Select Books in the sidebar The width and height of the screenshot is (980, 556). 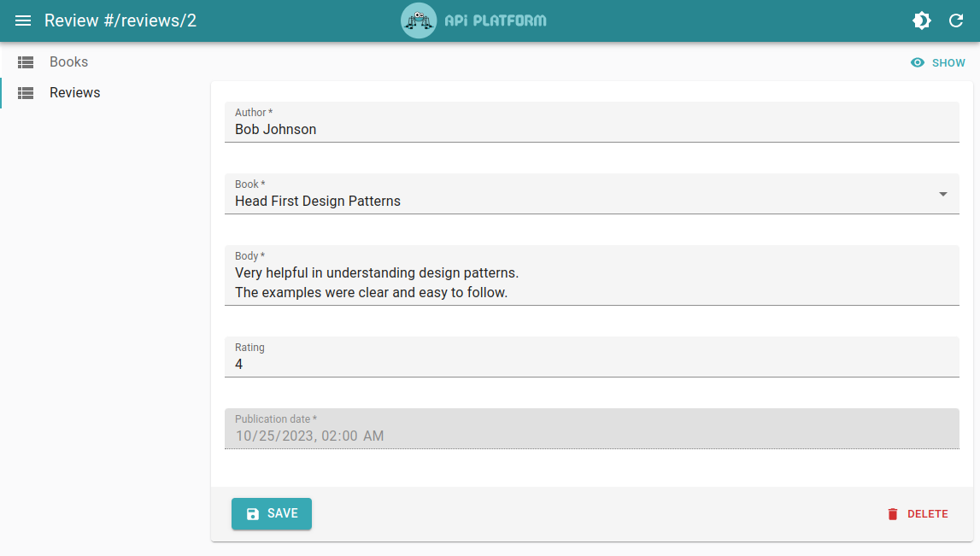tap(68, 61)
